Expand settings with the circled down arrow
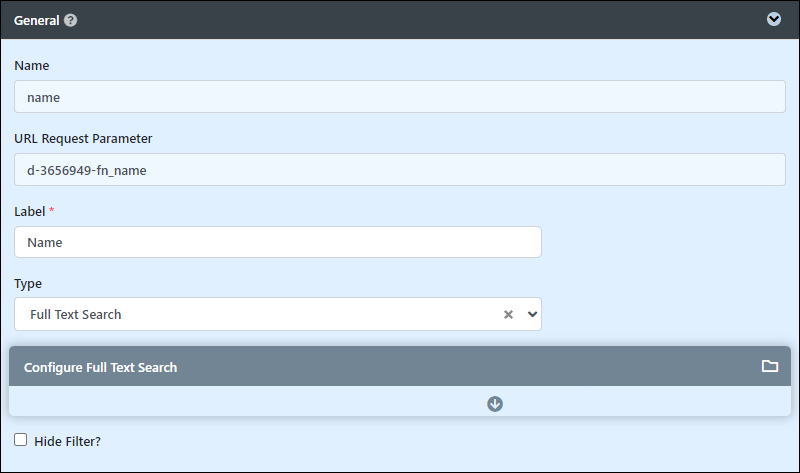This screenshot has width=800, height=473. pyautogui.click(x=495, y=404)
